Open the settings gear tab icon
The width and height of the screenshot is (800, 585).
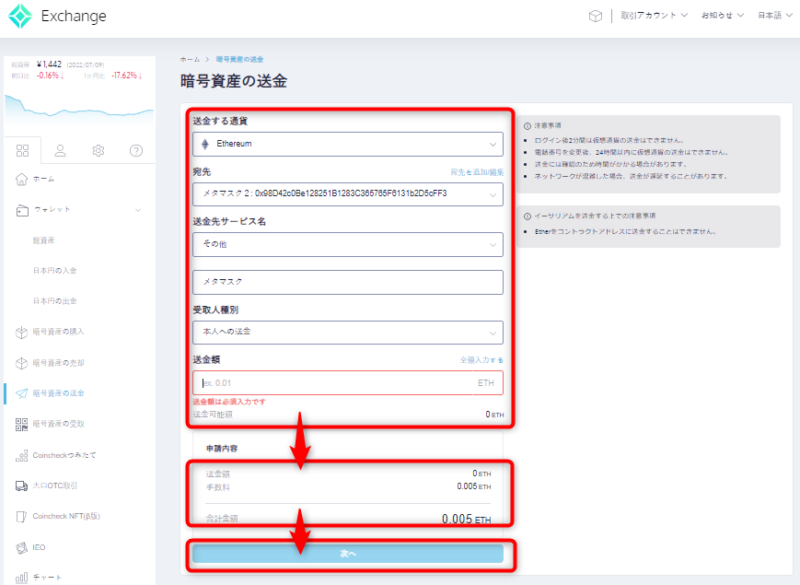point(98,150)
